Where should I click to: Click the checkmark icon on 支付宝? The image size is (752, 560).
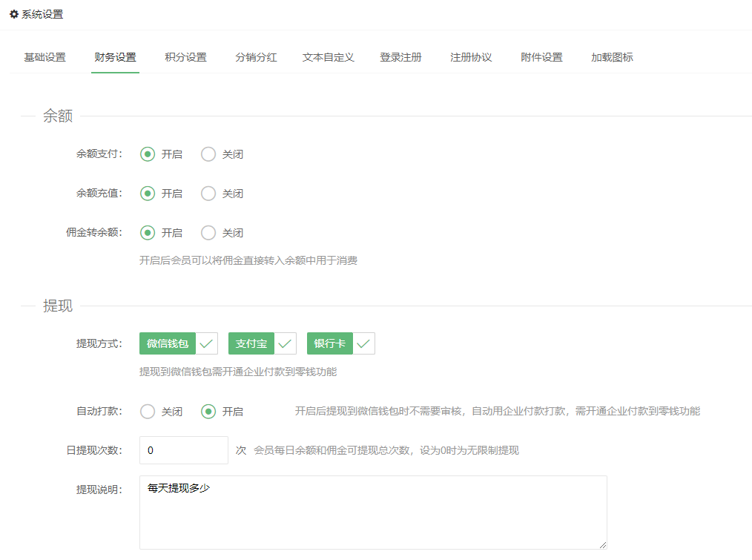(x=286, y=343)
